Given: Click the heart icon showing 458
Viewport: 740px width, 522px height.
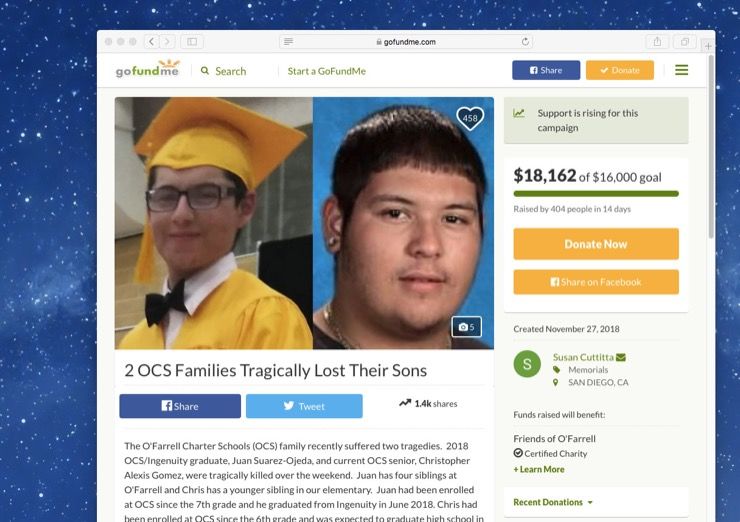Looking at the screenshot, I should (x=470, y=118).
